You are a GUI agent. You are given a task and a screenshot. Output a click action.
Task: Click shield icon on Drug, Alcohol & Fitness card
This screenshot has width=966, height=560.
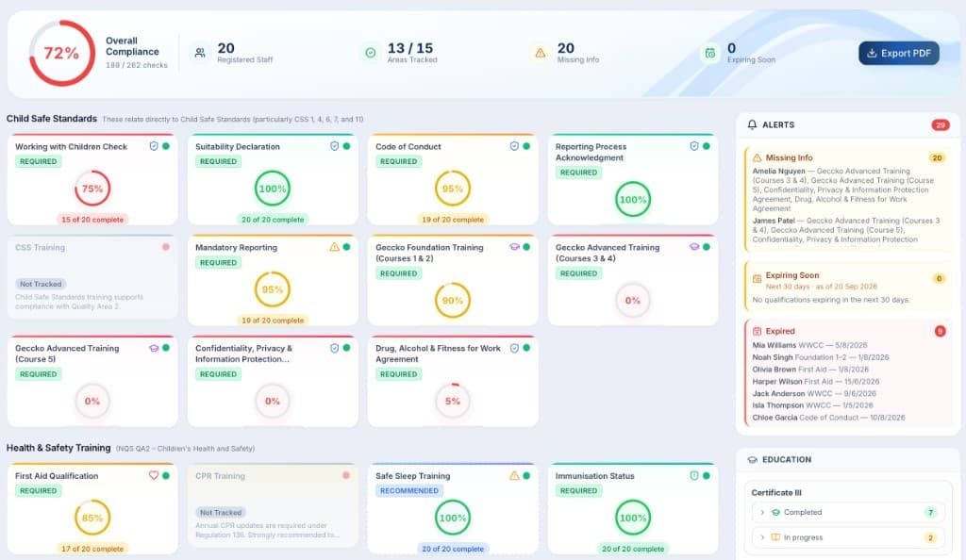coord(514,348)
